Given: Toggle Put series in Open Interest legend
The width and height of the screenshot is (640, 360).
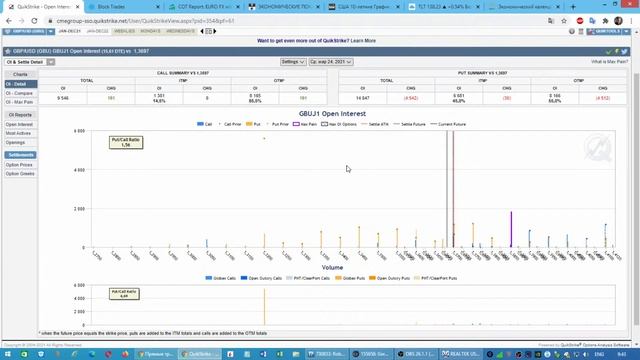Looking at the screenshot, I should pyautogui.click(x=253, y=124).
